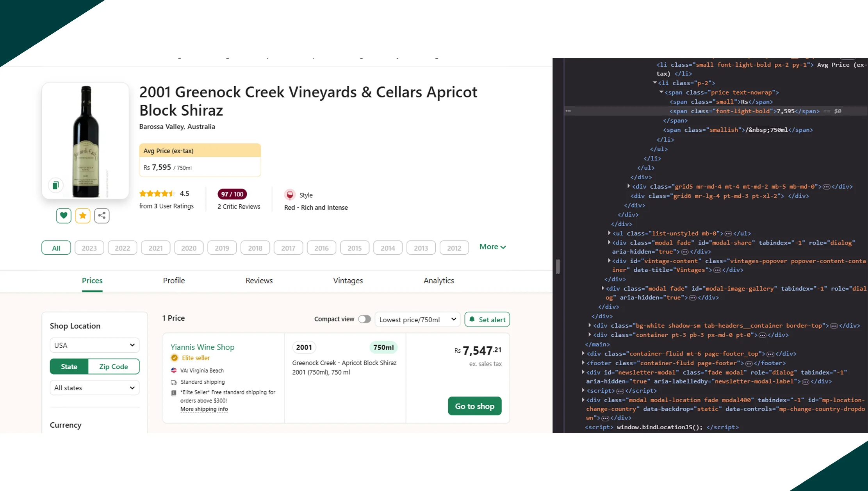Screen dimensions: 868x491
Task: Click the Elite seller badge icon
Action: pos(175,358)
